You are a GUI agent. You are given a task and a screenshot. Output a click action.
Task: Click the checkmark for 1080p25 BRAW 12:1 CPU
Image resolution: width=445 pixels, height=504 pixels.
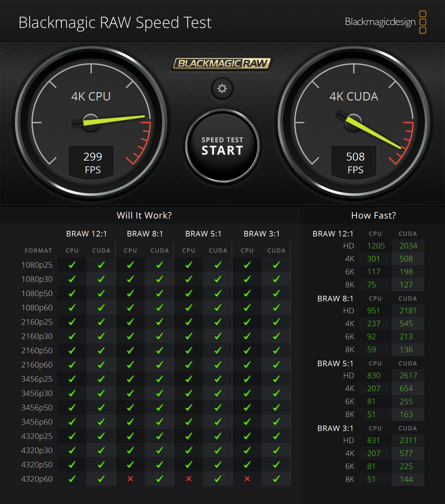72,265
